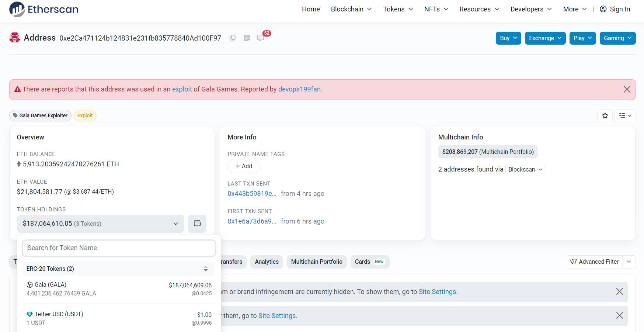Viewport: 644px width, 332px height.
Task: Sort the ERC-20 Tokens list
Action: tap(206, 269)
